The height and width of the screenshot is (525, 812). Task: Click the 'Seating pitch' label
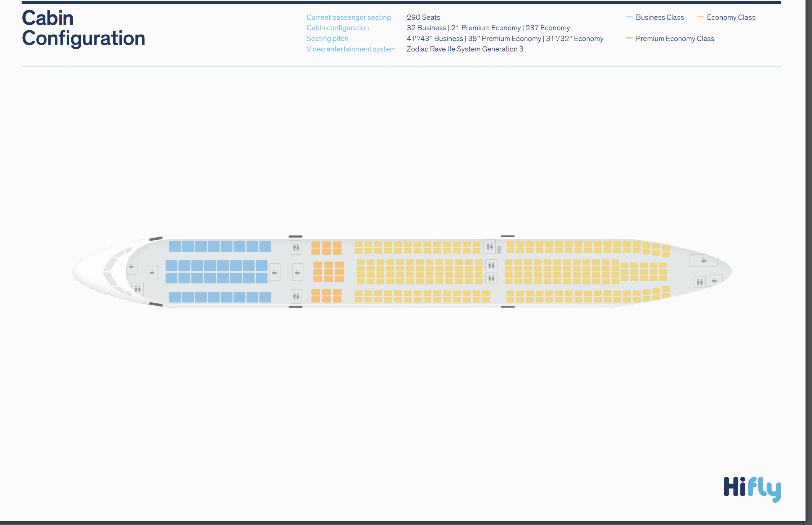pyautogui.click(x=327, y=39)
